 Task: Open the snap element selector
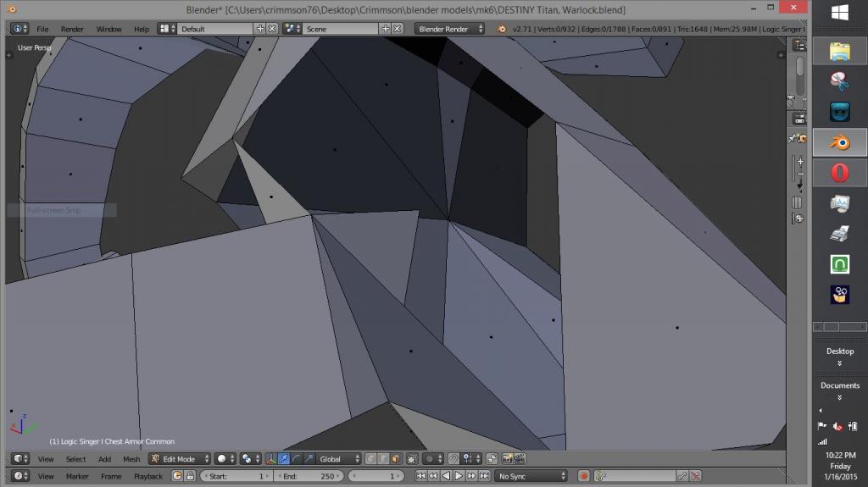471,459
